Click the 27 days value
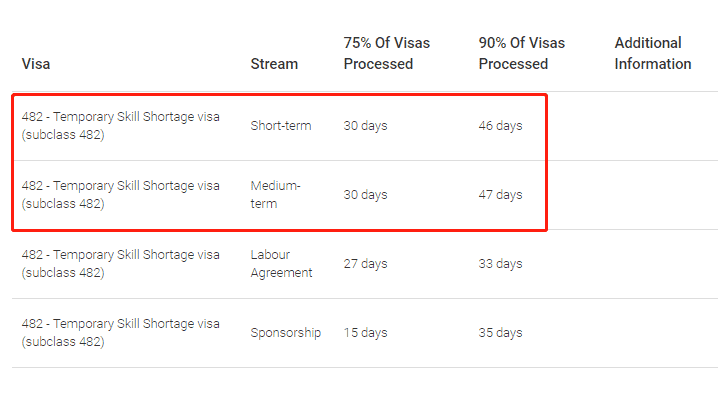 tap(365, 263)
